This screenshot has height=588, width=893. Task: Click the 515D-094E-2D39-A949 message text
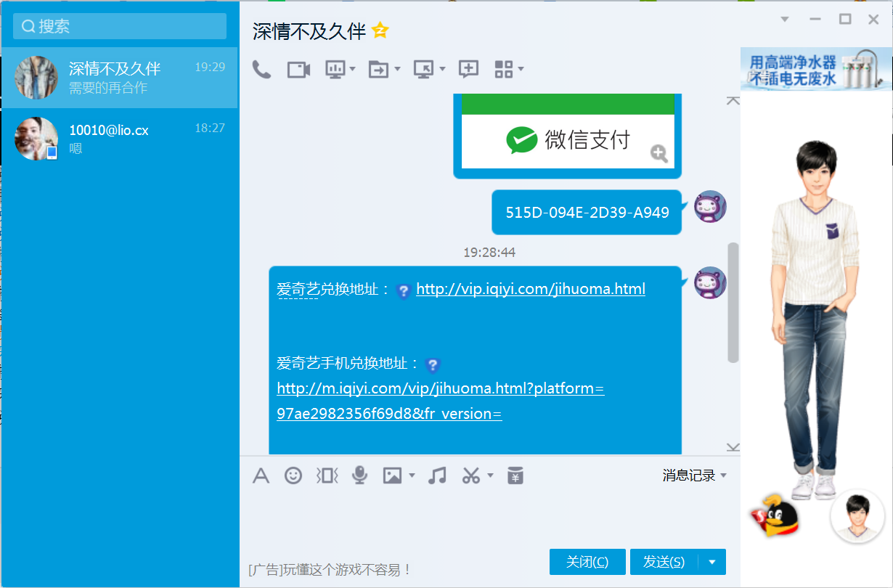coord(587,213)
